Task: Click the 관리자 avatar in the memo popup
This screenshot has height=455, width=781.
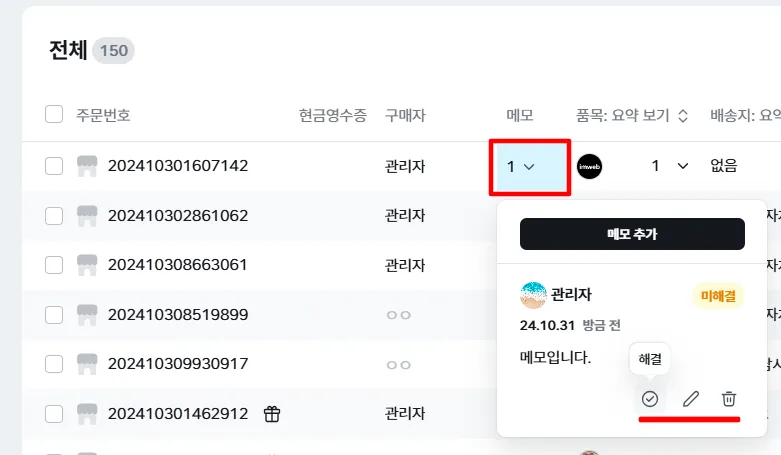Action: pyautogui.click(x=533, y=295)
